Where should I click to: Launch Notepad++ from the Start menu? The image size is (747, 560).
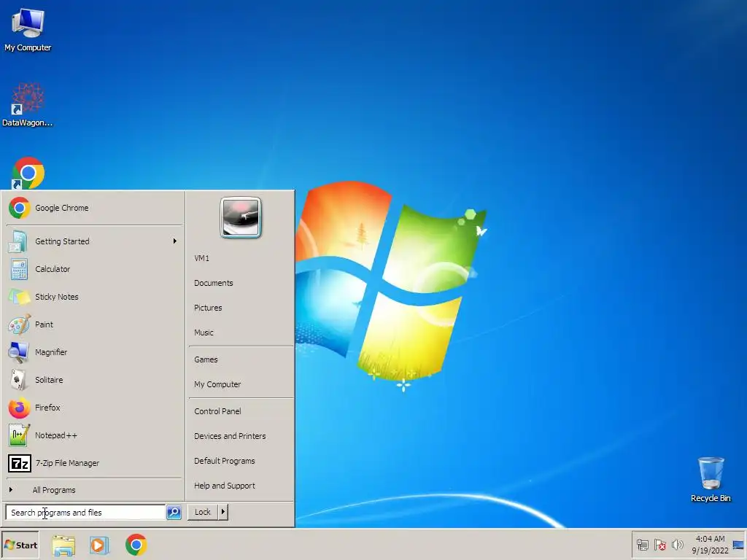(x=94, y=435)
